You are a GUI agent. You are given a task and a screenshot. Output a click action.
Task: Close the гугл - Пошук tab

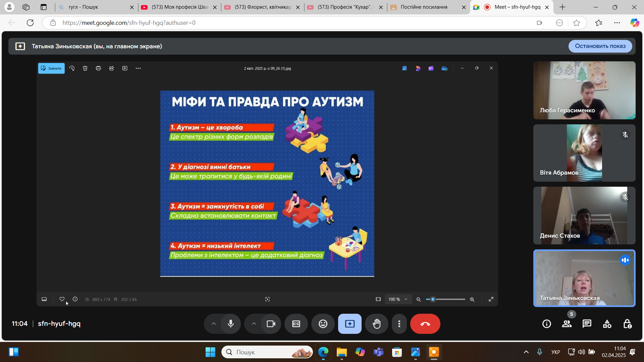tap(132, 7)
